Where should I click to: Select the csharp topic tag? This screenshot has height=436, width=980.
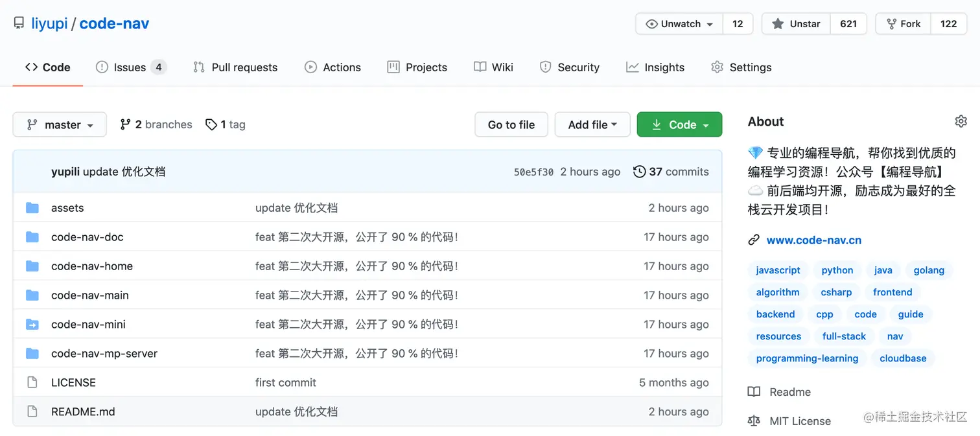pos(836,292)
